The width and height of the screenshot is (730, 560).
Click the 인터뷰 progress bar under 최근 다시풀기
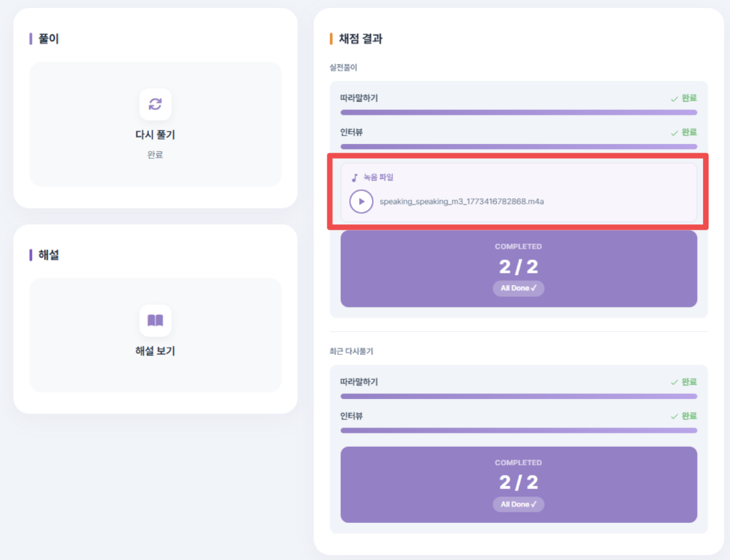pyautogui.click(x=518, y=430)
